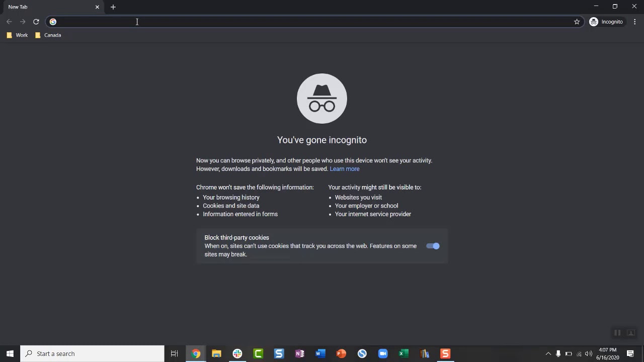The width and height of the screenshot is (644, 362).
Task: Click the "You've gone incognito" heading
Action: (322, 140)
